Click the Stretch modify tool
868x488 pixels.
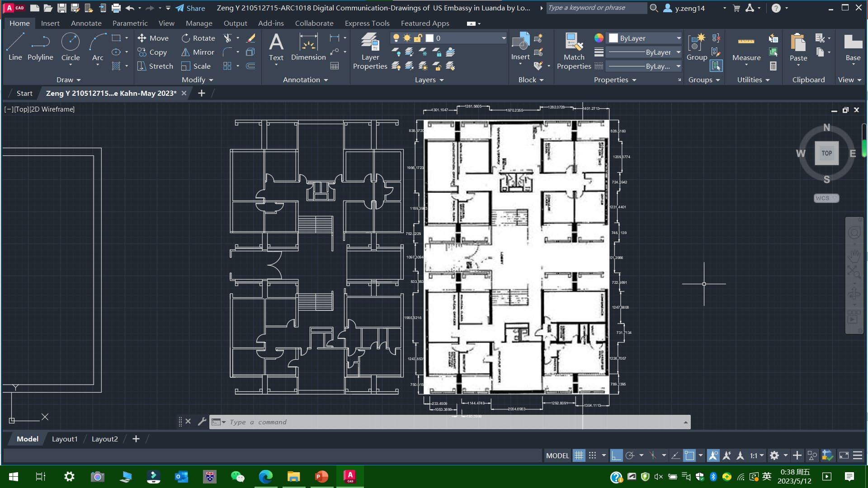click(x=155, y=66)
